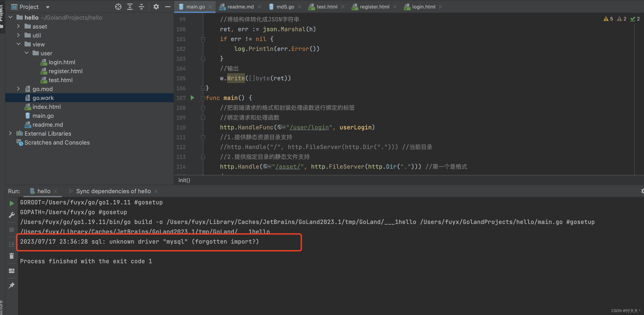Click the warnings indicator showing 5
The image size is (644, 315).
[608, 19]
